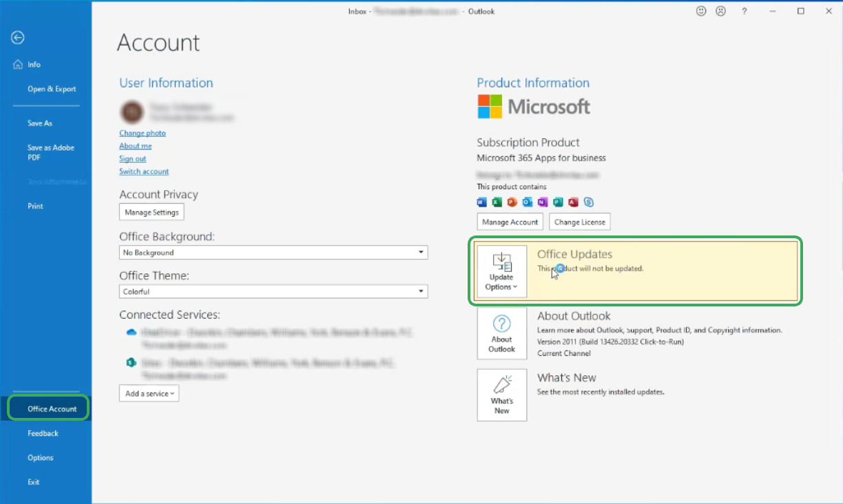Screen dimensions: 843x504
Task: Click the Info home icon in sidebar
Action: (x=18, y=64)
